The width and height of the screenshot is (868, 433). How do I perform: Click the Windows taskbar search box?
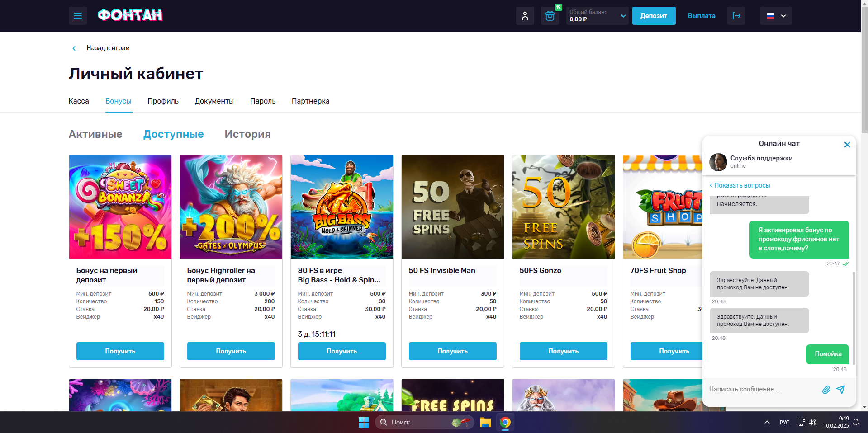point(425,422)
